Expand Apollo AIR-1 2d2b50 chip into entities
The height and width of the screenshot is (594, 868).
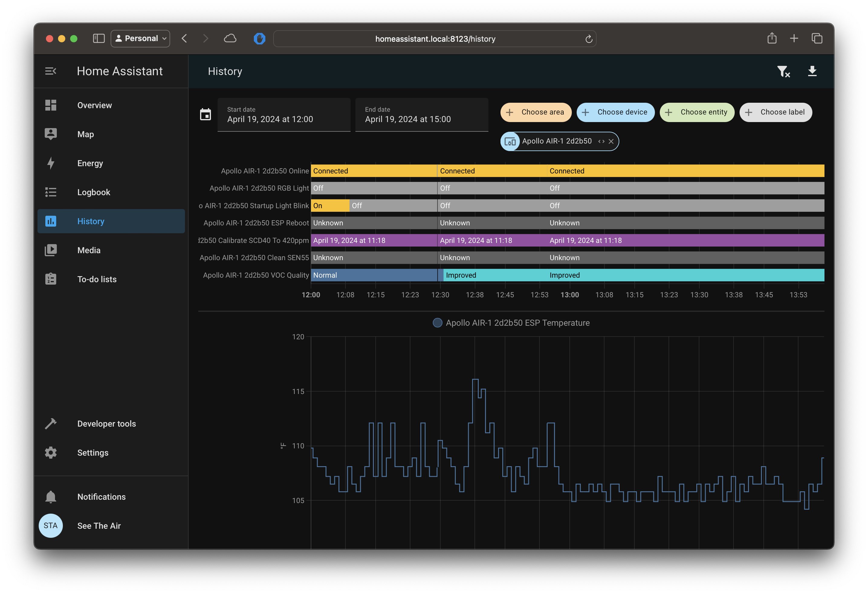(601, 141)
